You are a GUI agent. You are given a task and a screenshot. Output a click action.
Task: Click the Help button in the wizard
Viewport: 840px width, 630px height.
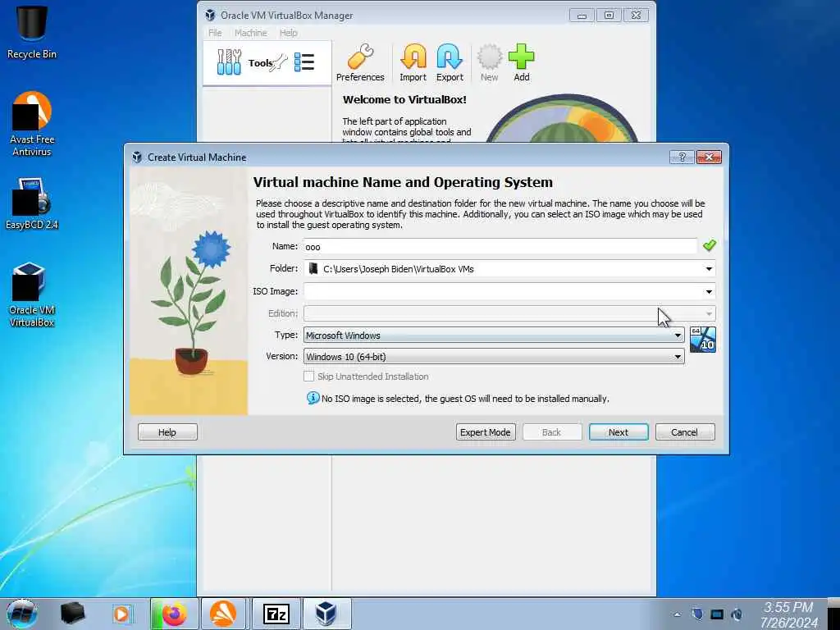tap(167, 431)
